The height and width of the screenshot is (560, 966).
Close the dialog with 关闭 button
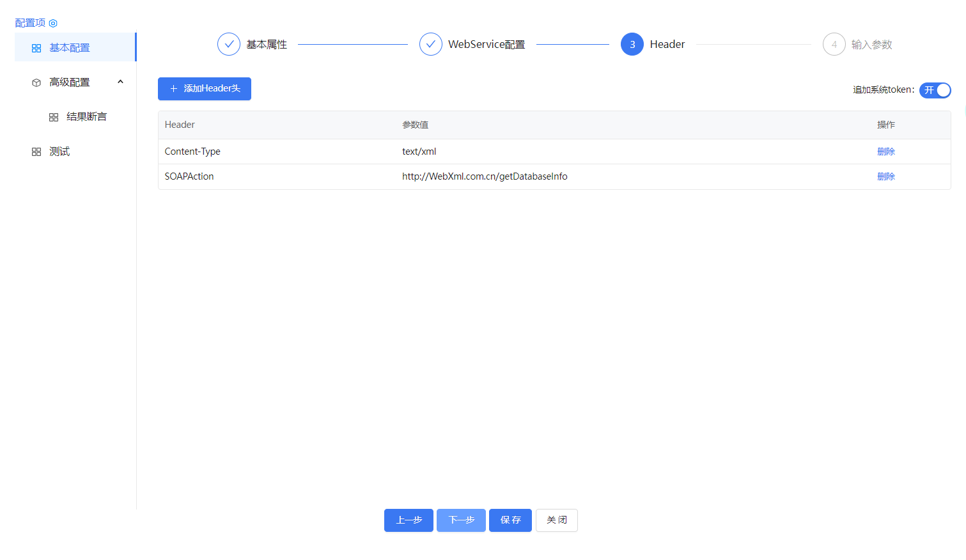click(557, 520)
